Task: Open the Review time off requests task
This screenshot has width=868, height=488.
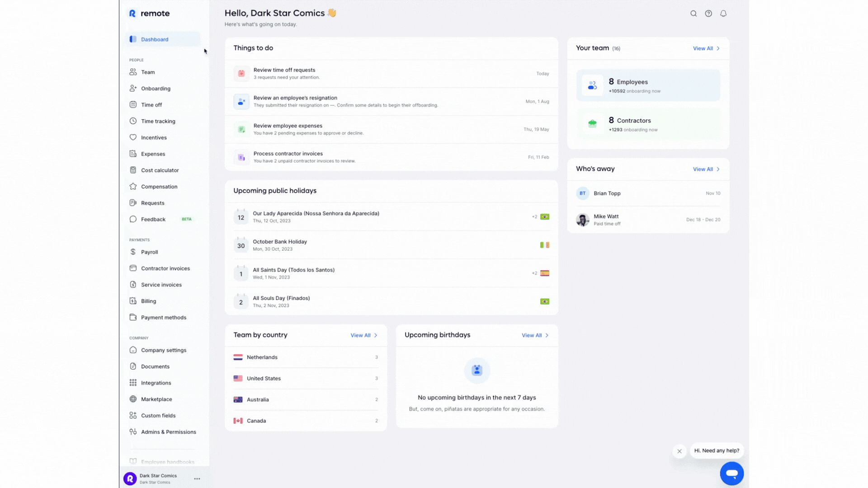Action: [392, 73]
